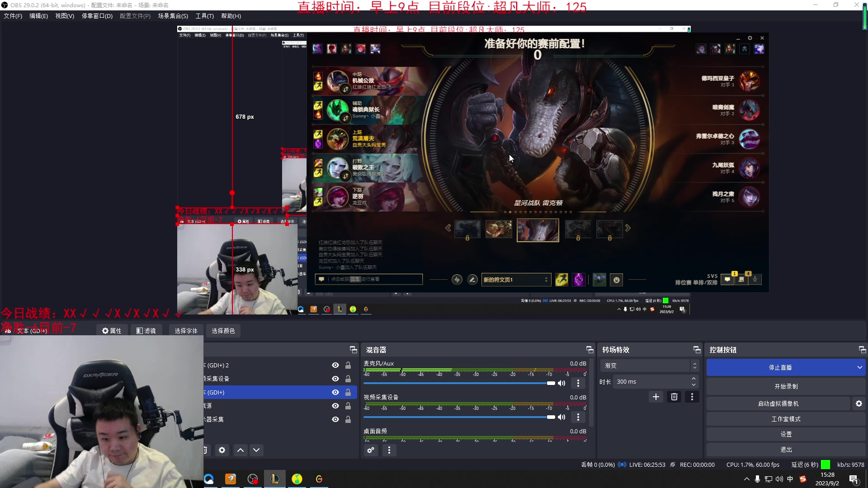Toggle visibility of the (GDI+) 2 source
The width and height of the screenshot is (868, 488).
click(x=335, y=365)
